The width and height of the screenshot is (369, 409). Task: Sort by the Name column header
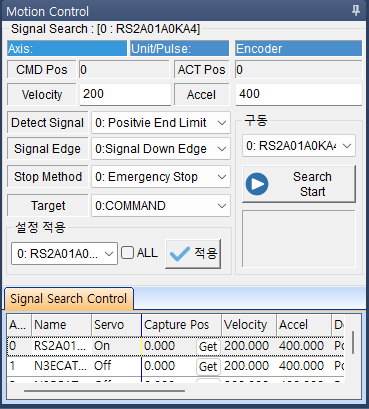pos(61,325)
